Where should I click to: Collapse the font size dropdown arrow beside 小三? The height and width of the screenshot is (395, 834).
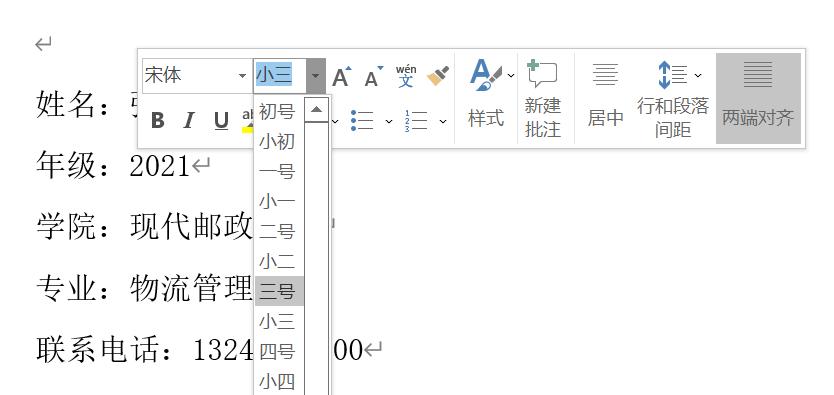pyautogui.click(x=315, y=76)
